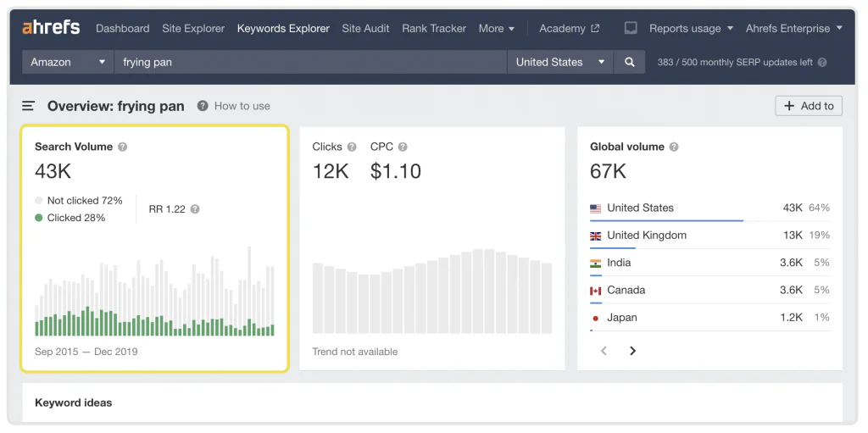Click the Canada flag icon
The image size is (868, 433).
pos(596,291)
